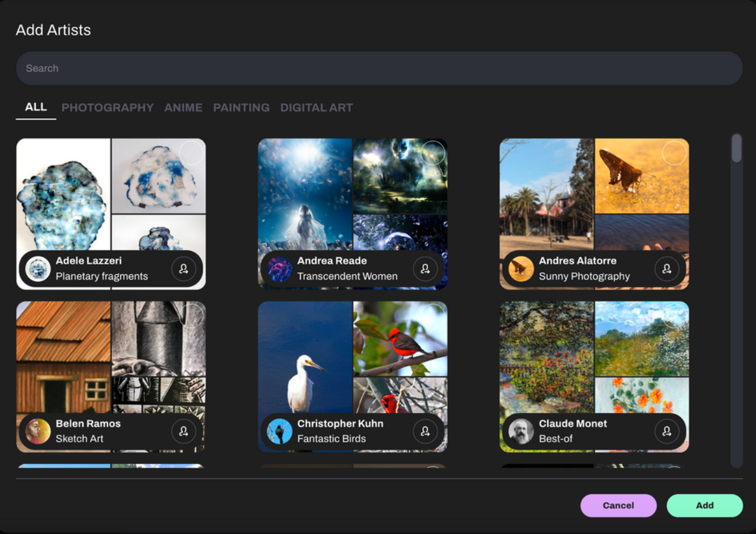Click Andrea Reade's avatar picture
756x534 pixels.
(x=279, y=269)
